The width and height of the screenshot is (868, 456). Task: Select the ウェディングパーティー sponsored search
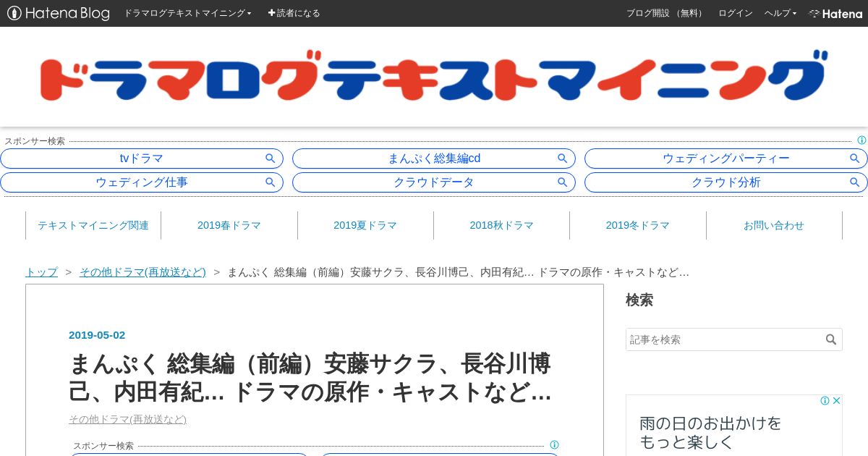coord(726,159)
